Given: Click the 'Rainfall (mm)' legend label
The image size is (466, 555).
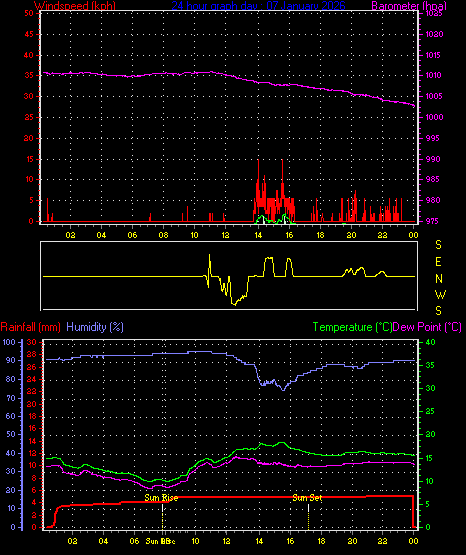Looking at the screenshot, I should click(30, 327).
